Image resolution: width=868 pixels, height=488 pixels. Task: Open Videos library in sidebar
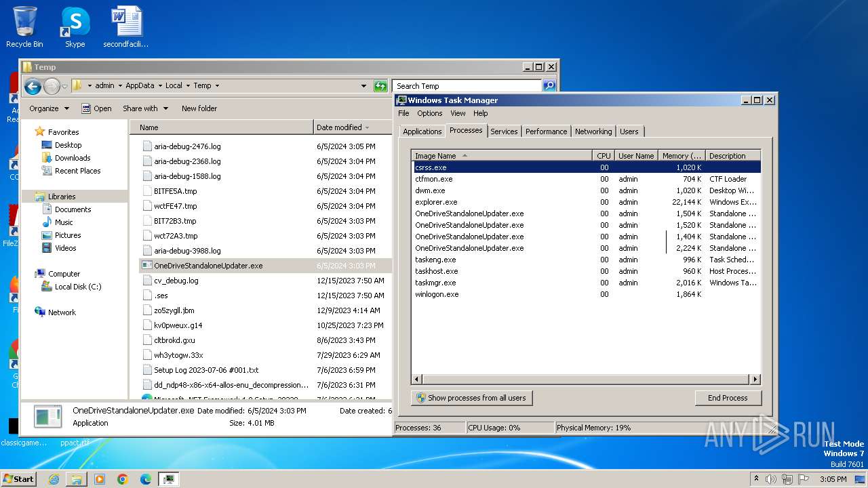(65, 248)
